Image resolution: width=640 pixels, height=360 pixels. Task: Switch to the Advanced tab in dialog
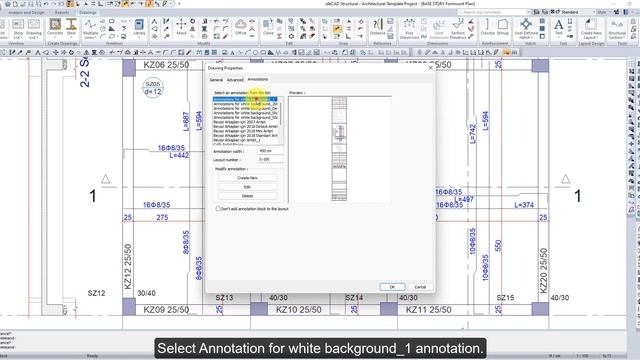click(x=235, y=80)
